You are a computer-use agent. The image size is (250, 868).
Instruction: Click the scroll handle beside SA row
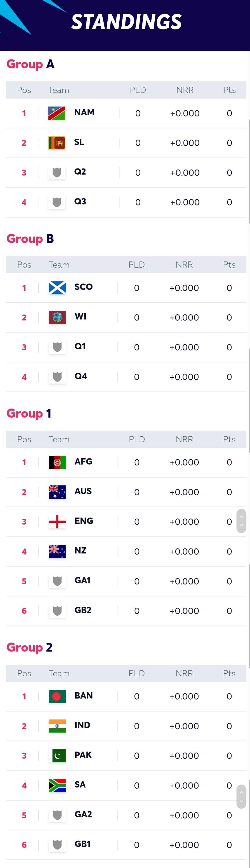coord(241,797)
